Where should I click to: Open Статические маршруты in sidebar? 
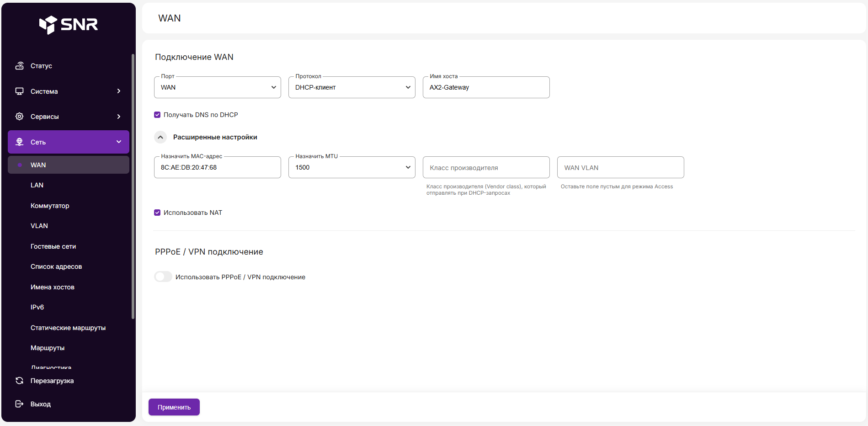tap(68, 328)
